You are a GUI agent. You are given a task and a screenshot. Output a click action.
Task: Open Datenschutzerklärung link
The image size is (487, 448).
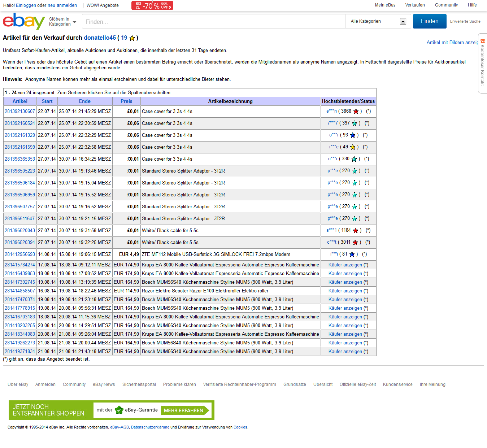[150, 427]
